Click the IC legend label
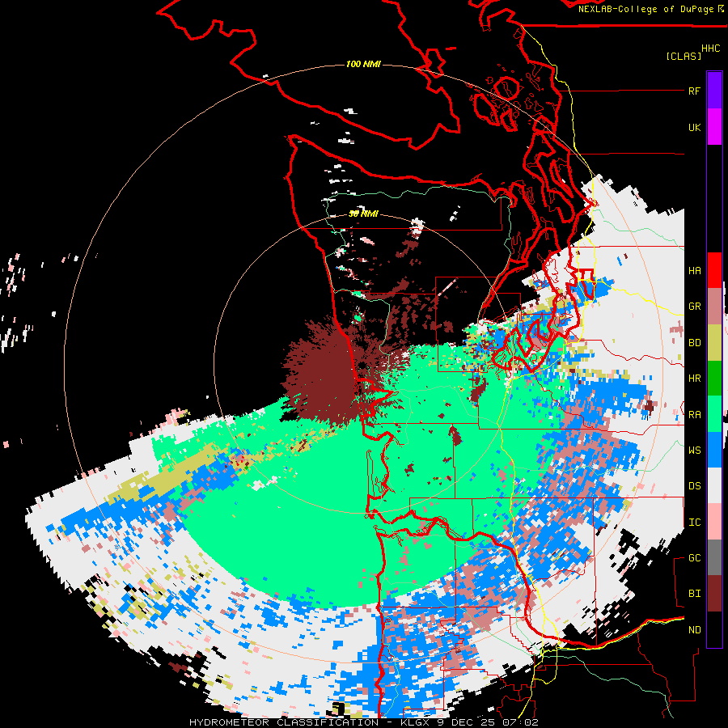Viewport: 728px width, 728px height. tap(694, 523)
